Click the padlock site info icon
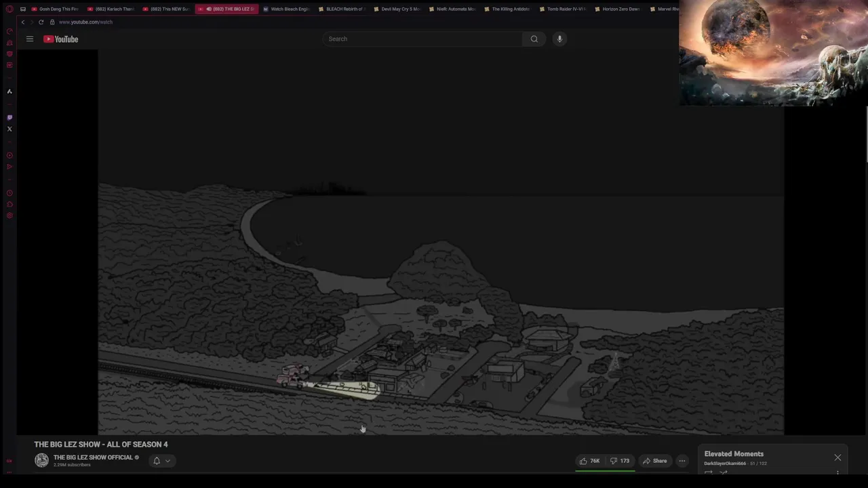The width and height of the screenshot is (868, 488). click(x=52, y=22)
